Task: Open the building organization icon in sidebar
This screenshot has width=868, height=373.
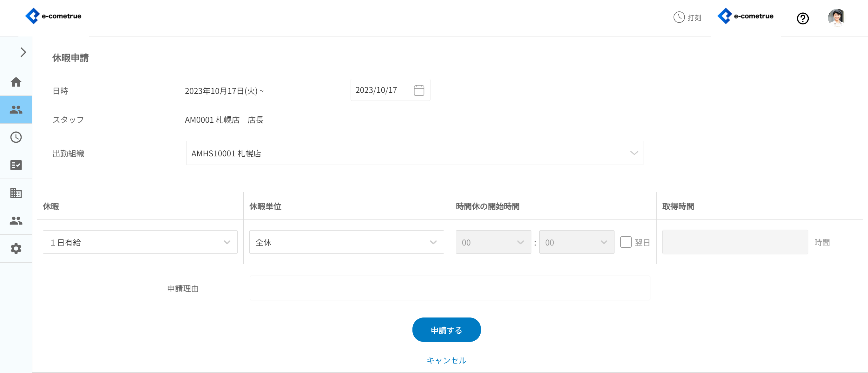Action: [16, 193]
